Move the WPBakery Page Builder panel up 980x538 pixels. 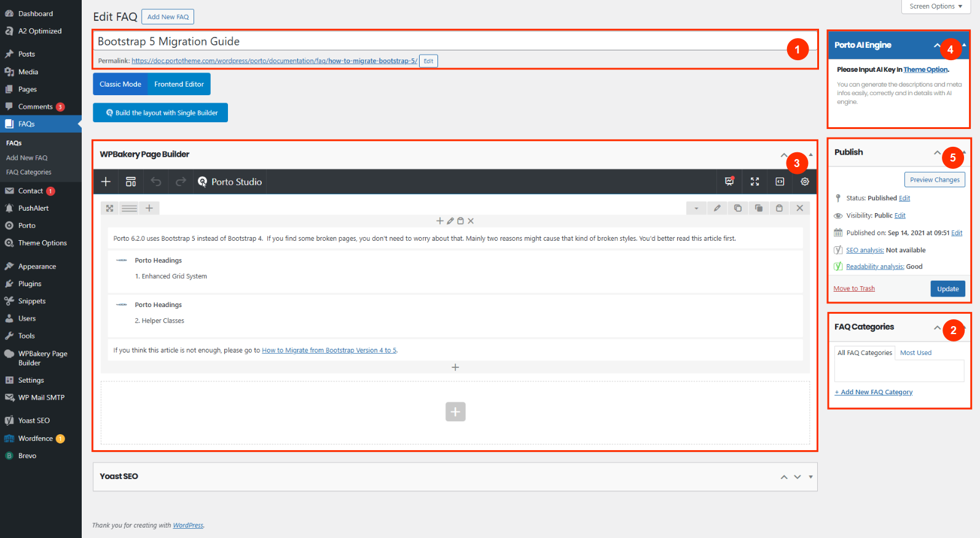pyautogui.click(x=784, y=155)
